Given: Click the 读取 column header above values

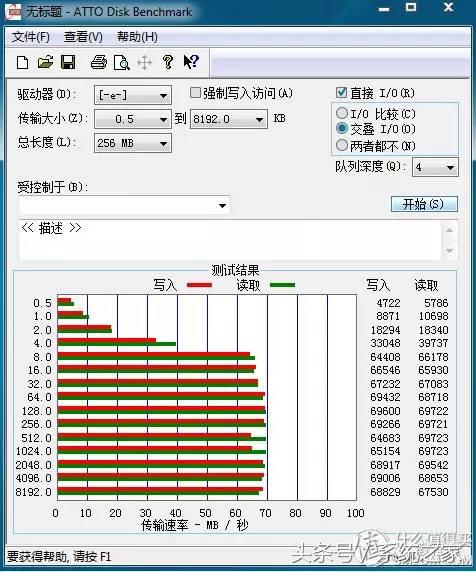Looking at the screenshot, I should pos(426,285).
